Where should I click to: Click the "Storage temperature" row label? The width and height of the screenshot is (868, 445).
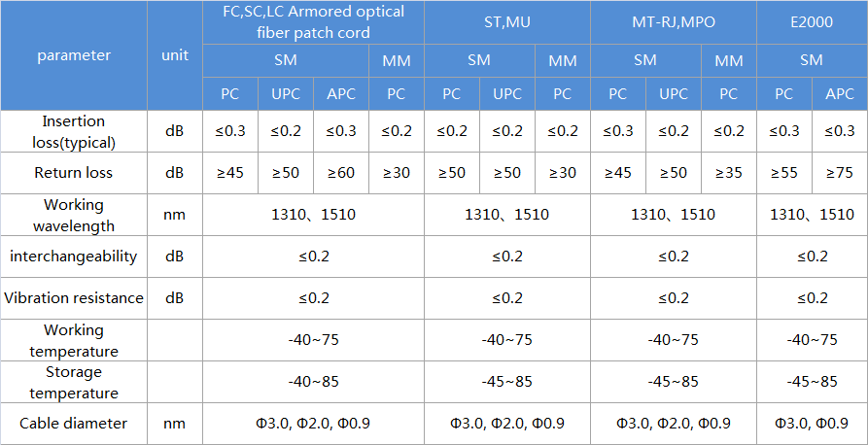74,382
